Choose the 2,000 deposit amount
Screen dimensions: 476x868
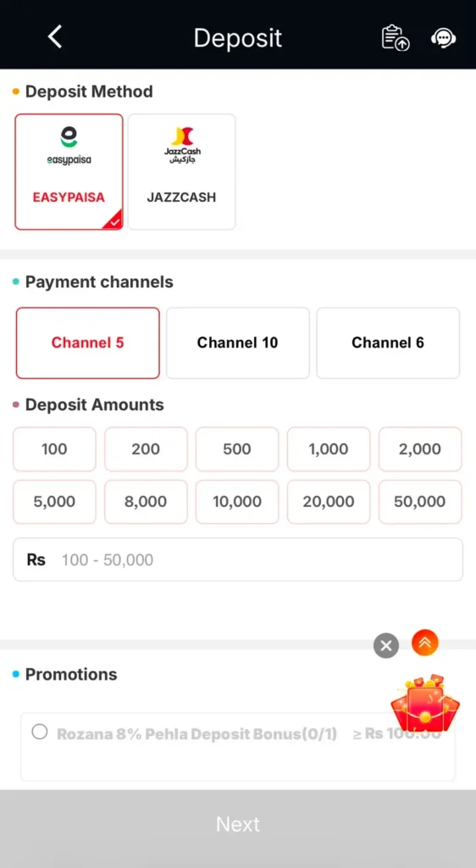tap(420, 449)
